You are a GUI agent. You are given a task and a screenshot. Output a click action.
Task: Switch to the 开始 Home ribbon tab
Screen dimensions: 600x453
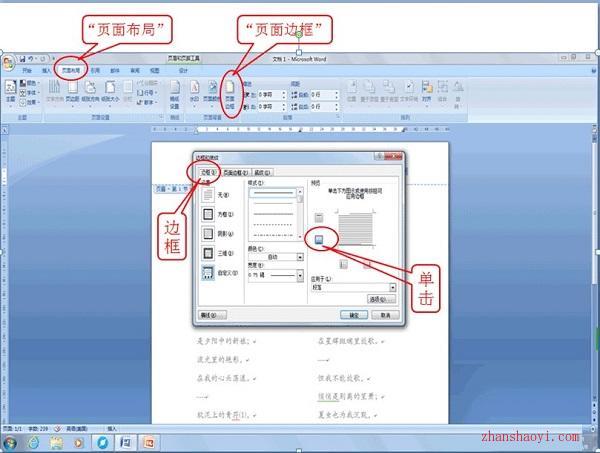(27, 70)
